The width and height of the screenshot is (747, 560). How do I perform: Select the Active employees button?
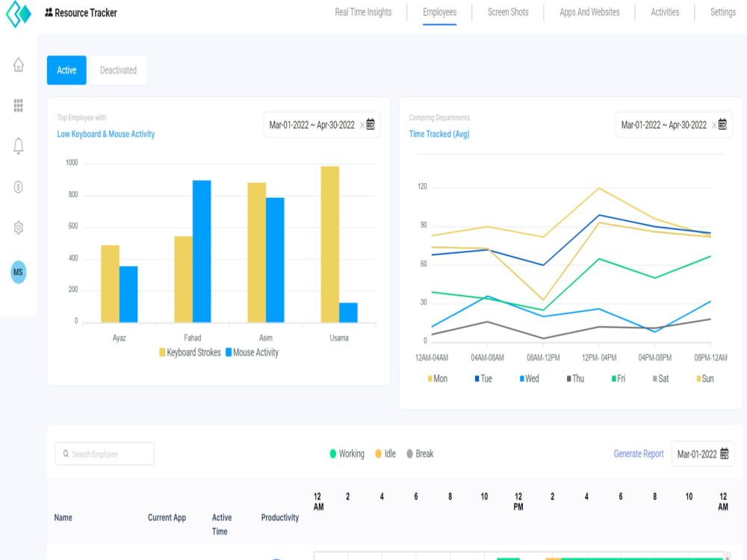pyautogui.click(x=66, y=70)
